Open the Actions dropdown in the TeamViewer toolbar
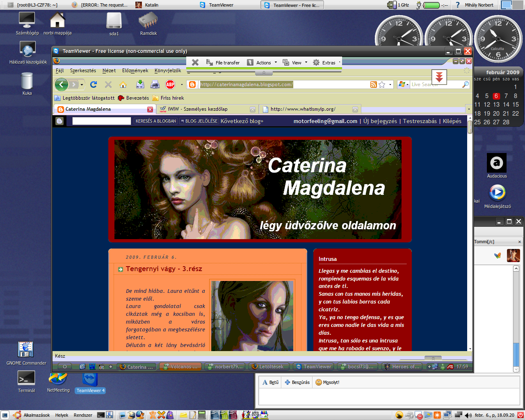The image size is (525, 420). pyautogui.click(x=262, y=62)
